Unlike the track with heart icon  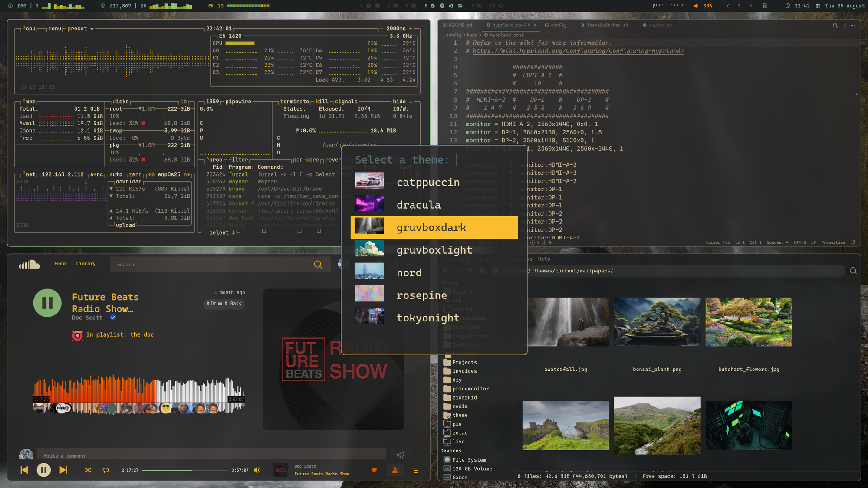coord(374,470)
